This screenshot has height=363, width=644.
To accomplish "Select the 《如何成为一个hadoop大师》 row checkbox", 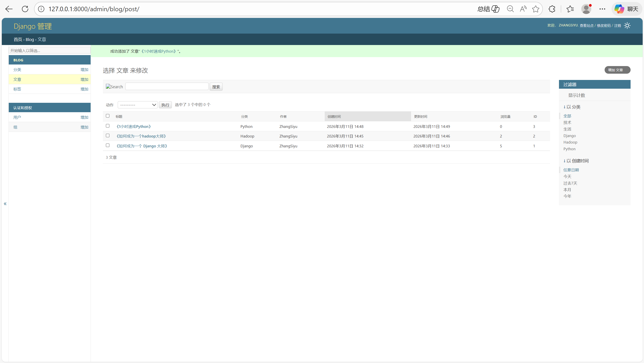I will click(108, 136).
